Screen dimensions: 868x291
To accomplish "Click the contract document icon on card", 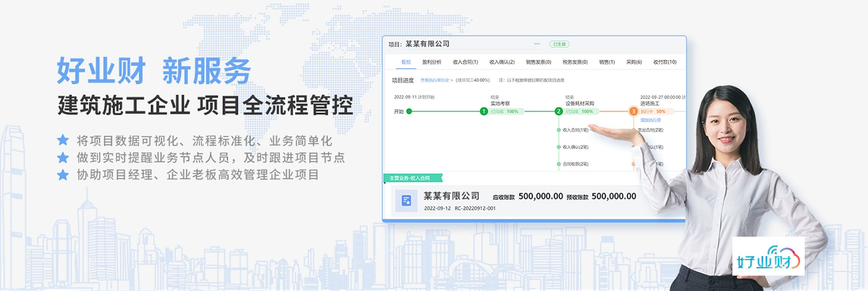I will coord(406,200).
